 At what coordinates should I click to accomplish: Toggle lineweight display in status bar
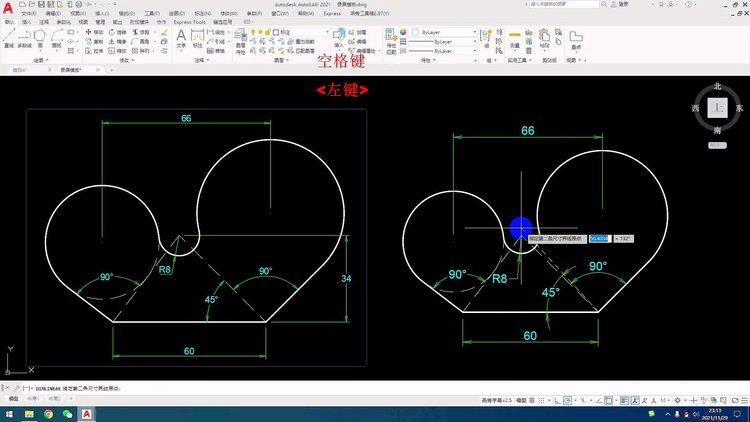[624, 400]
